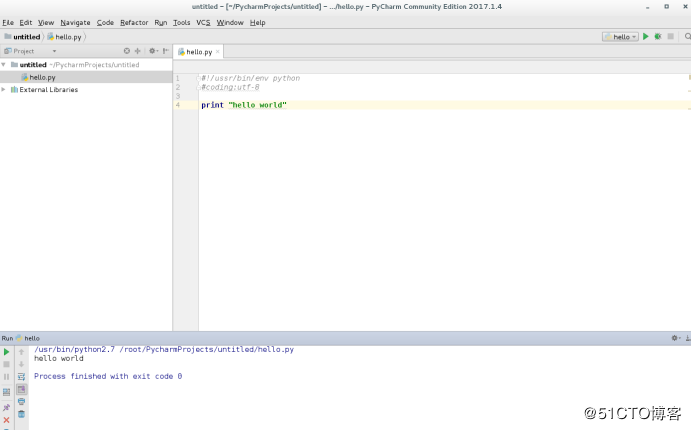This screenshot has height=430, width=691.
Task: Click the untitled breadcrumb in the navigation bar
Action: (26, 37)
